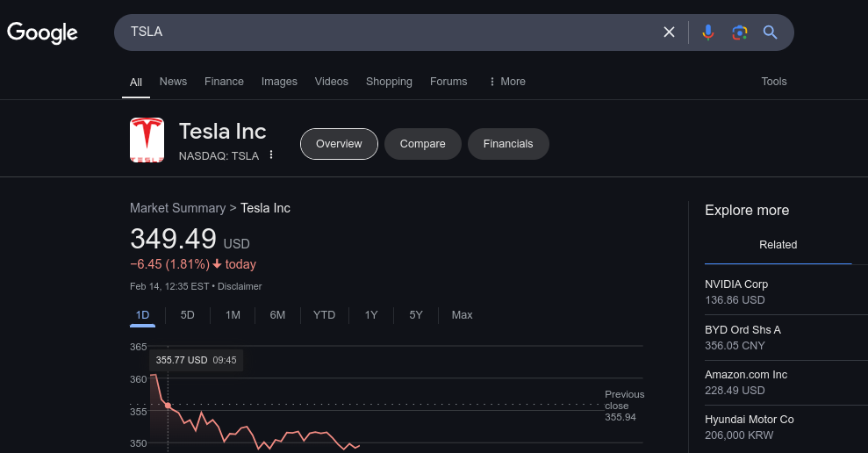The image size is (868, 453).
Task: Click the magnifying glass search icon
Action: click(x=770, y=32)
